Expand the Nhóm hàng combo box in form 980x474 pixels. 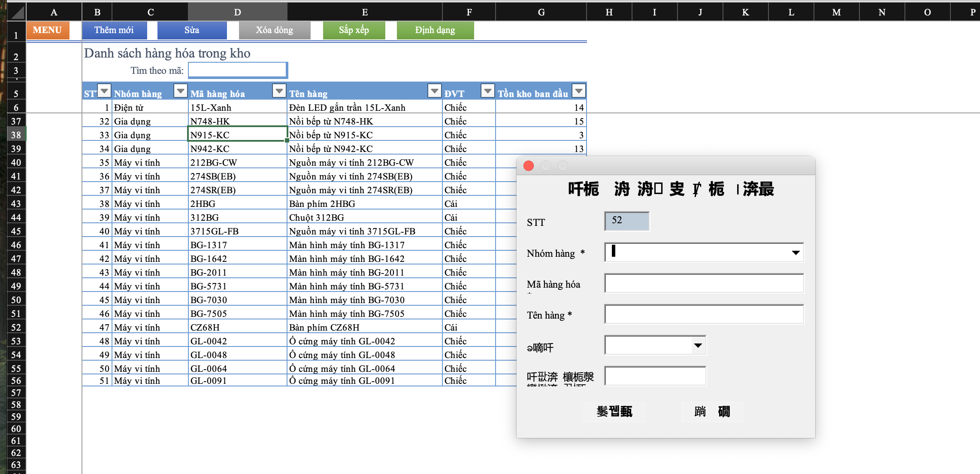click(x=795, y=253)
